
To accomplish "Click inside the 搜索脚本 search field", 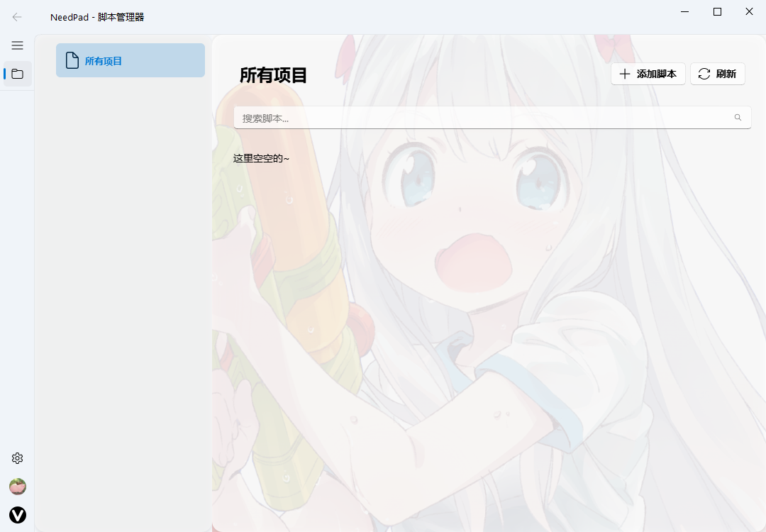I will (426, 117).
